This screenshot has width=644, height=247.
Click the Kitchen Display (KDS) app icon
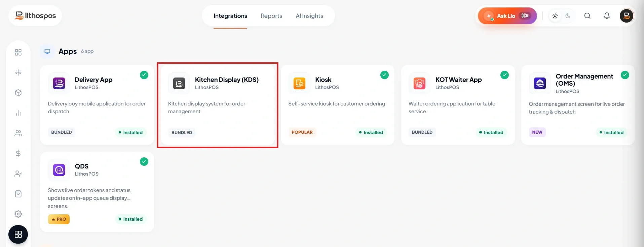tap(179, 83)
